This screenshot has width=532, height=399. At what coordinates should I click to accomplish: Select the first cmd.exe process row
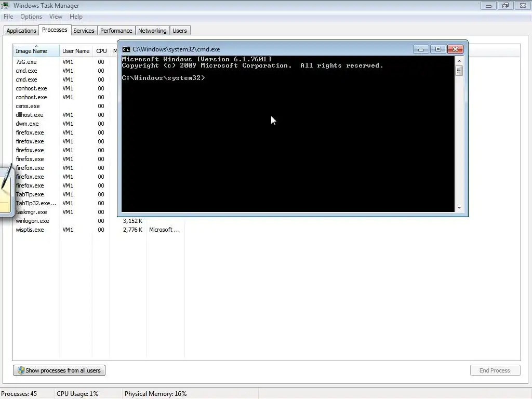(x=26, y=71)
